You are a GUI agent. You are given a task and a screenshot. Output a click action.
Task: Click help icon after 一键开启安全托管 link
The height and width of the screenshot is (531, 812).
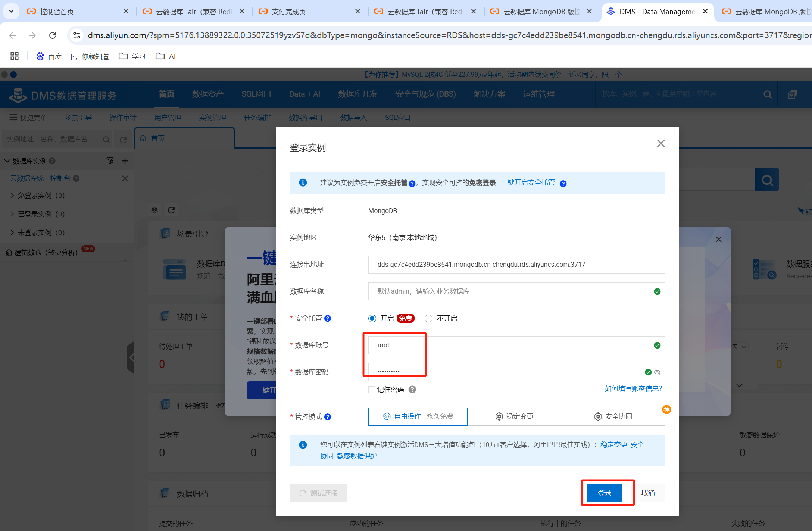pyautogui.click(x=563, y=184)
